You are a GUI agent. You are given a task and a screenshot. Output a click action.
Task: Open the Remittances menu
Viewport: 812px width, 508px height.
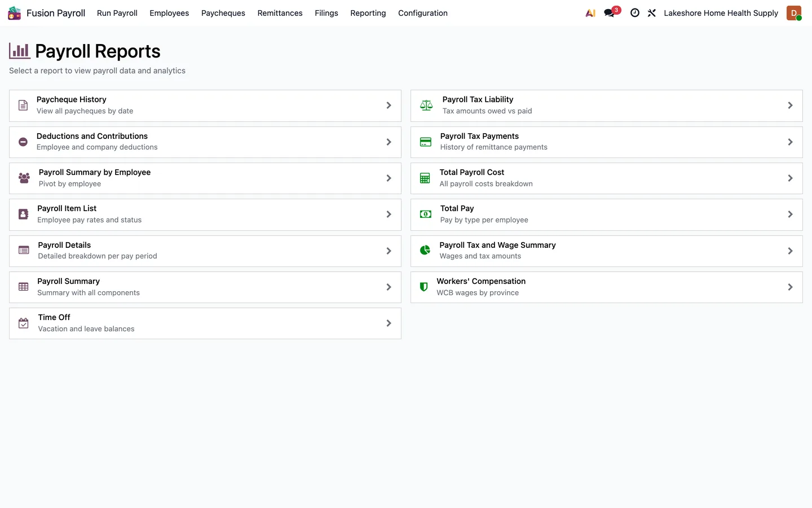[x=280, y=13]
